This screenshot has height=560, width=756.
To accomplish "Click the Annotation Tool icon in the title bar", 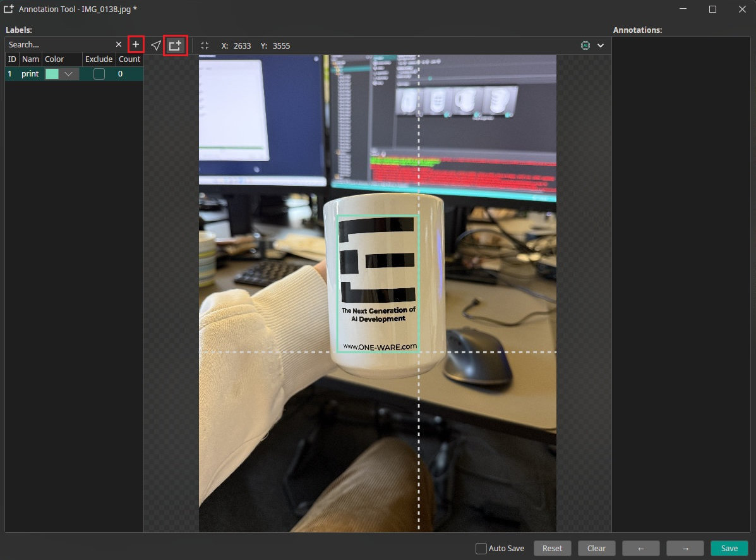I will coord(9,9).
